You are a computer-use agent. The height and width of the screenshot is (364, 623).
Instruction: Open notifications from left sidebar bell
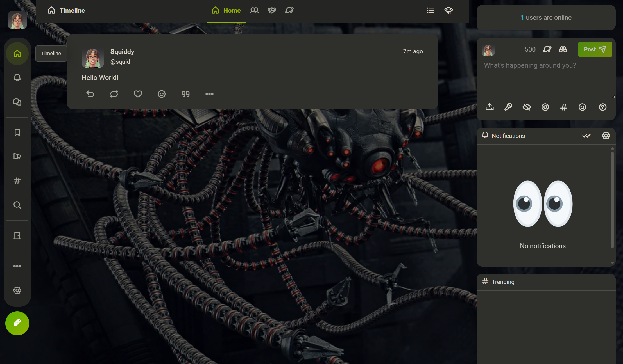pos(17,77)
